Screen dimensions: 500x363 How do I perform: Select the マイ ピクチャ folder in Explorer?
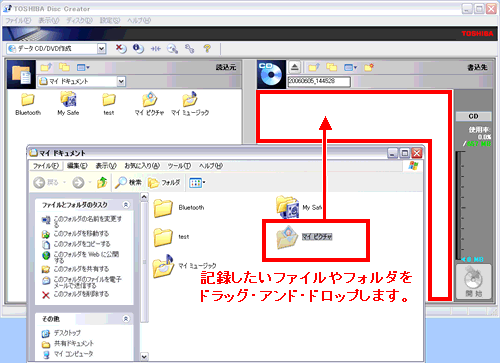coord(304,237)
